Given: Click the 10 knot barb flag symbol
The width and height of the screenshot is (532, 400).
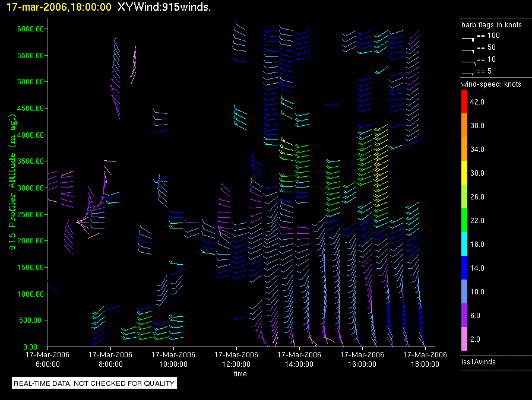Looking at the screenshot, I should coord(469,63).
